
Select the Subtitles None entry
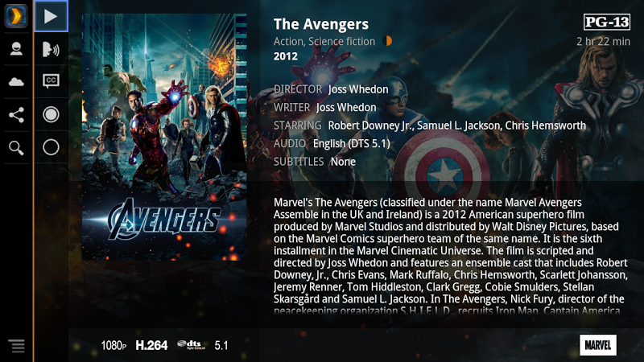(x=344, y=162)
